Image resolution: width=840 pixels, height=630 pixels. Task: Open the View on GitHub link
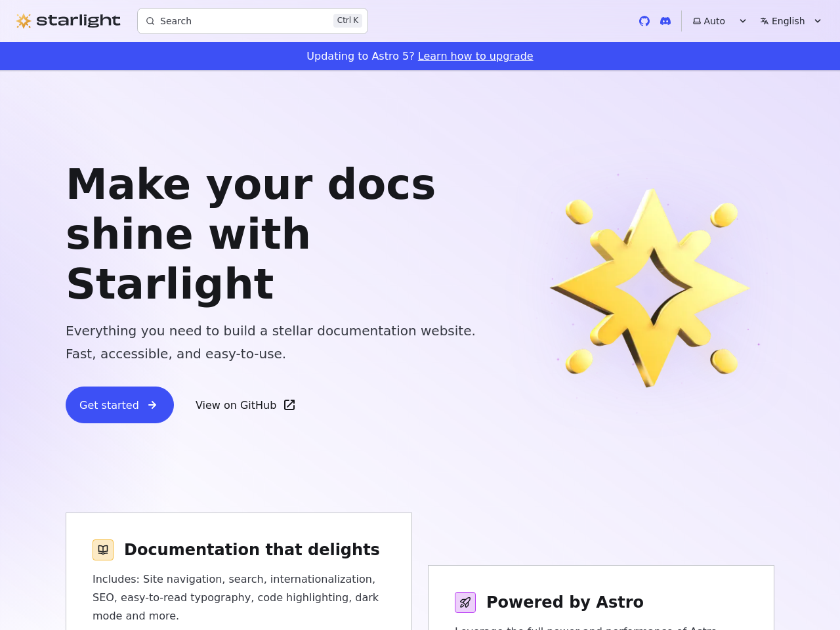(245, 405)
